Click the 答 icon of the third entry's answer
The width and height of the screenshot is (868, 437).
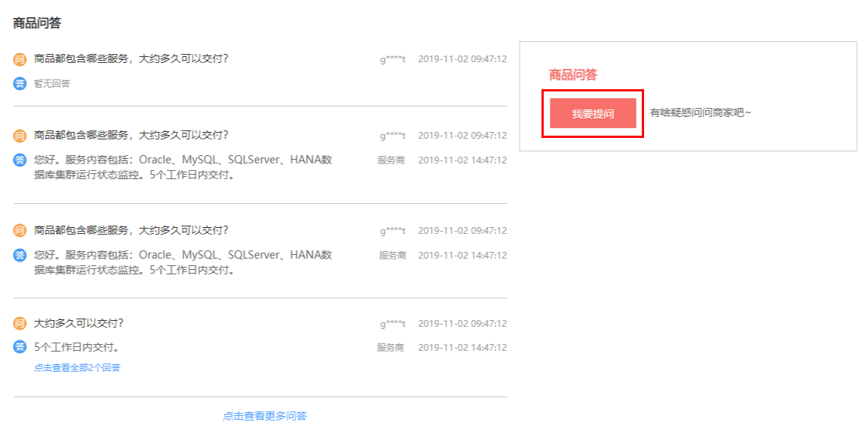tap(20, 256)
